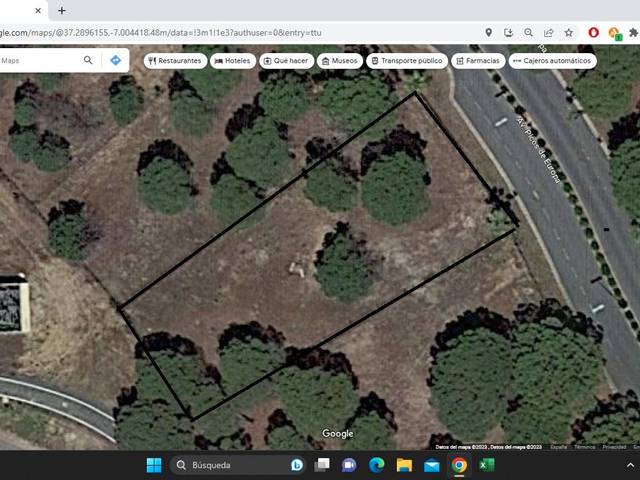Open the red Opera-style extension icon
The height and width of the screenshot is (480, 640).
tap(593, 33)
